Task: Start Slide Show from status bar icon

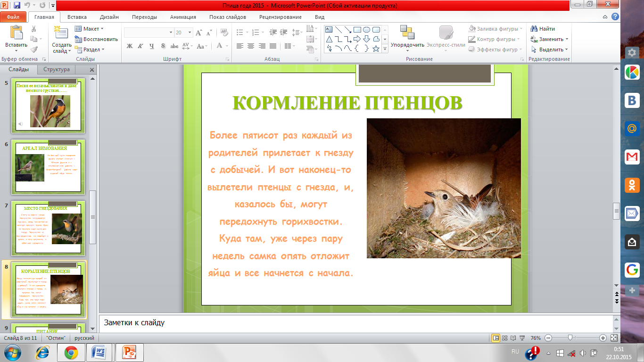Action: click(521, 338)
